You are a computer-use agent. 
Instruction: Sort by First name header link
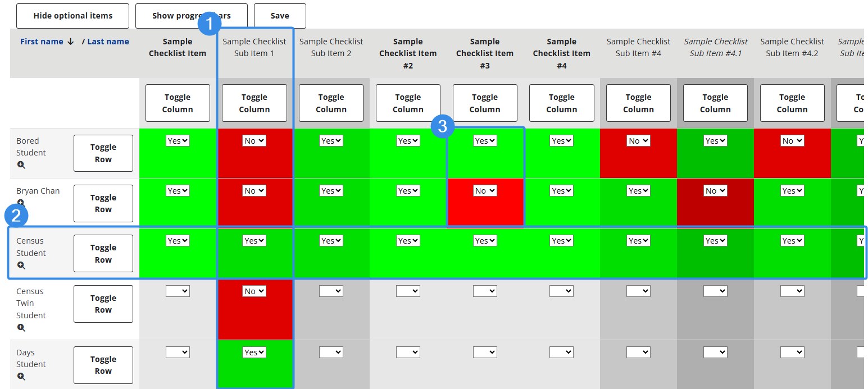click(42, 42)
